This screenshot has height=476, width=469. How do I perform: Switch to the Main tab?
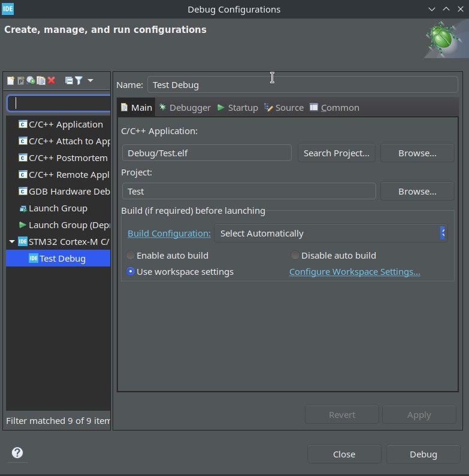tap(136, 107)
